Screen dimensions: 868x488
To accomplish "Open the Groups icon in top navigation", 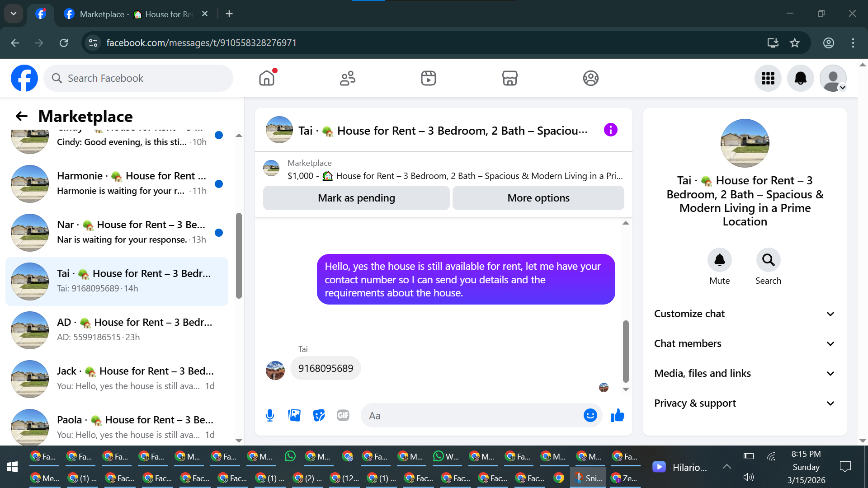I will coord(590,78).
